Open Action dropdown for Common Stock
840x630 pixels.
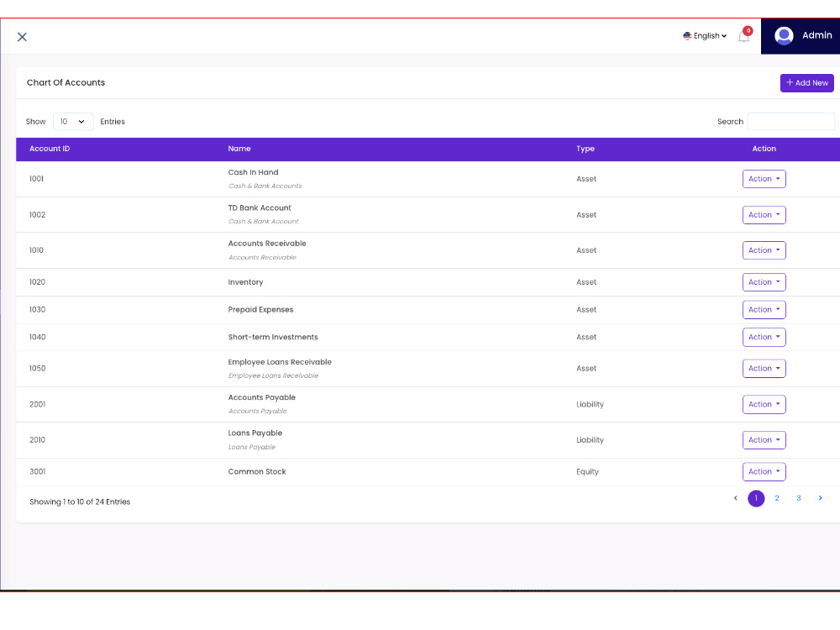pyautogui.click(x=764, y=472)
